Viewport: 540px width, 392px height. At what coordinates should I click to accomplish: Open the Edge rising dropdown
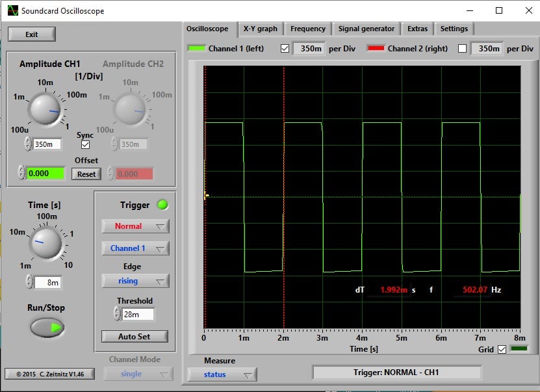click(135, 281)
